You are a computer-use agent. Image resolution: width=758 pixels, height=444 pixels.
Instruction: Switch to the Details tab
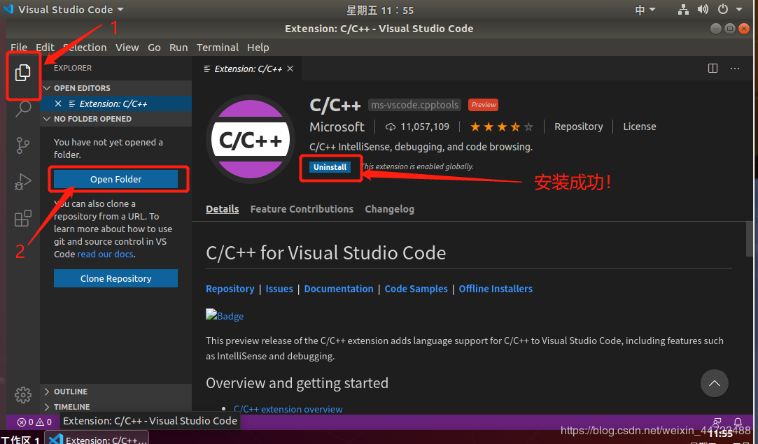pos(222,209)
